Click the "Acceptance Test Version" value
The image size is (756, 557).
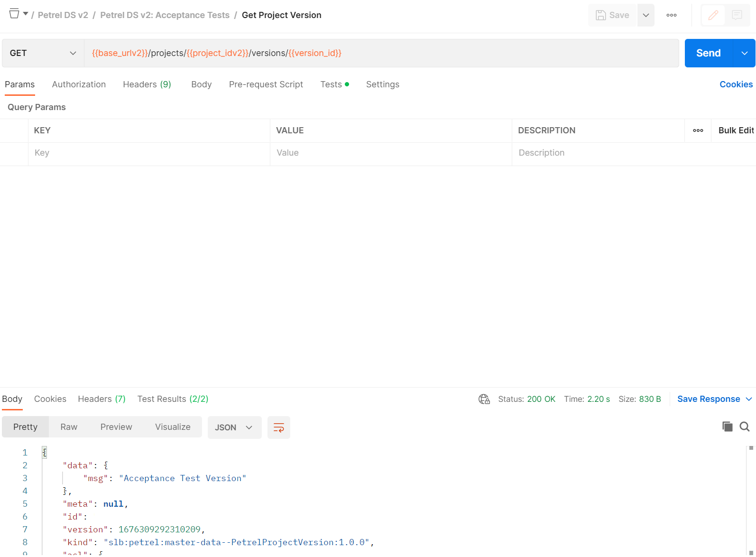pos(183,478)
